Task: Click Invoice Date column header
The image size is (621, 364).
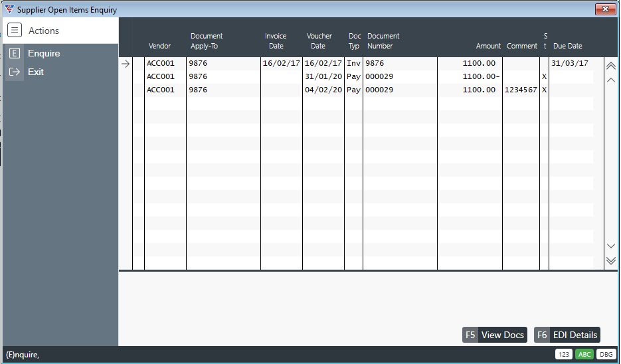Action: (x=276, y=41)
